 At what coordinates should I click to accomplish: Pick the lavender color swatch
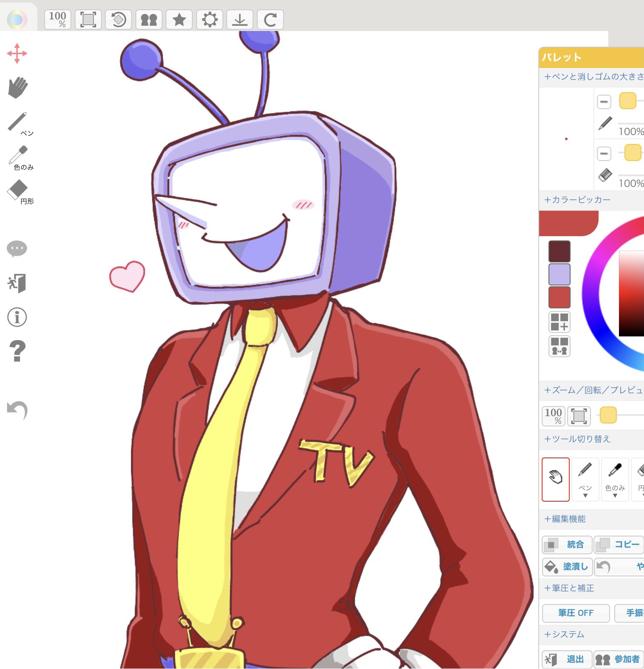(560, 274)
